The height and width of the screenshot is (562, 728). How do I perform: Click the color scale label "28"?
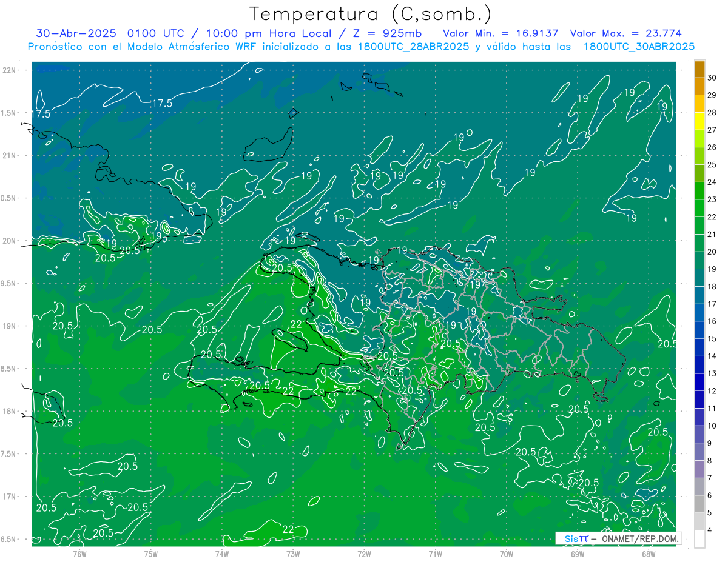(712, 113)
